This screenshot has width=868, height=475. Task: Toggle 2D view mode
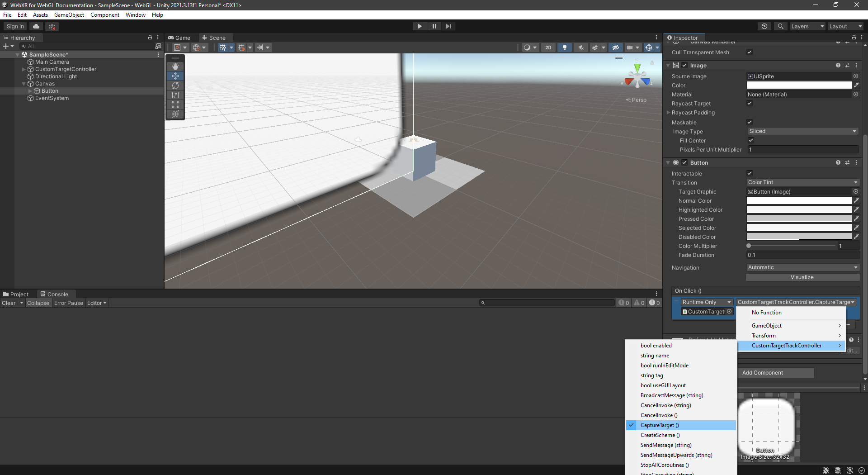click(x=548, y=47)
